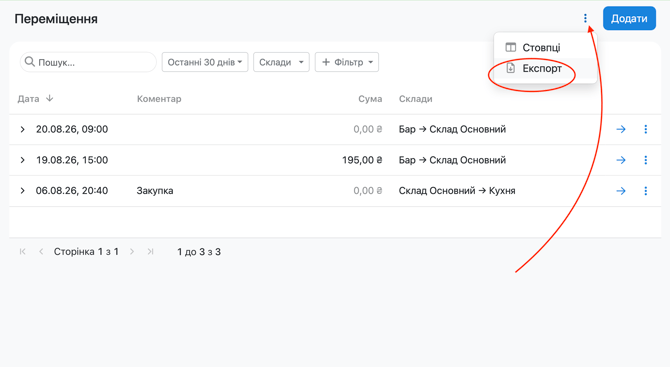The image size is (670, 367).
Task: Click the Переміщення page title
Action: [56, 19]
